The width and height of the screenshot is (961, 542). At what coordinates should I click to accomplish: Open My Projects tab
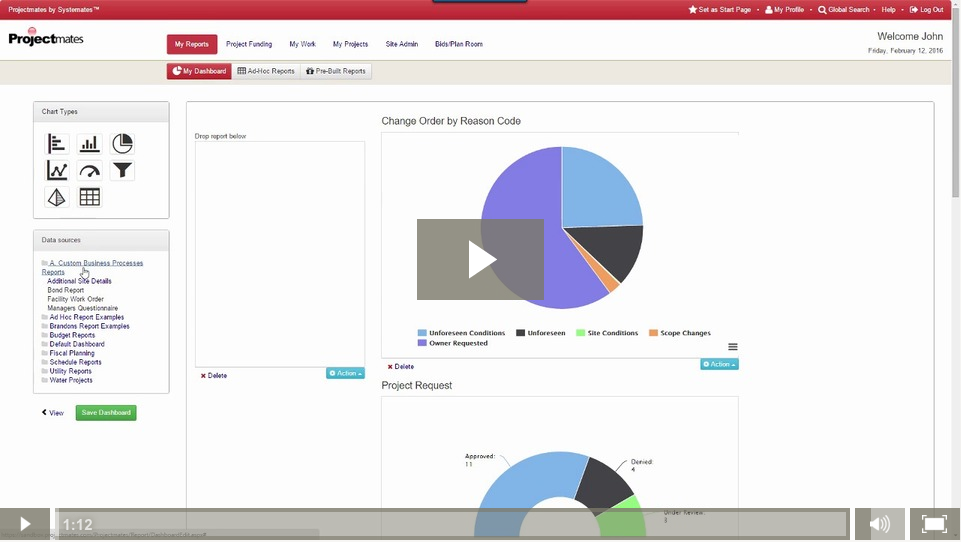pyautogui.click(x=351, y=44)
